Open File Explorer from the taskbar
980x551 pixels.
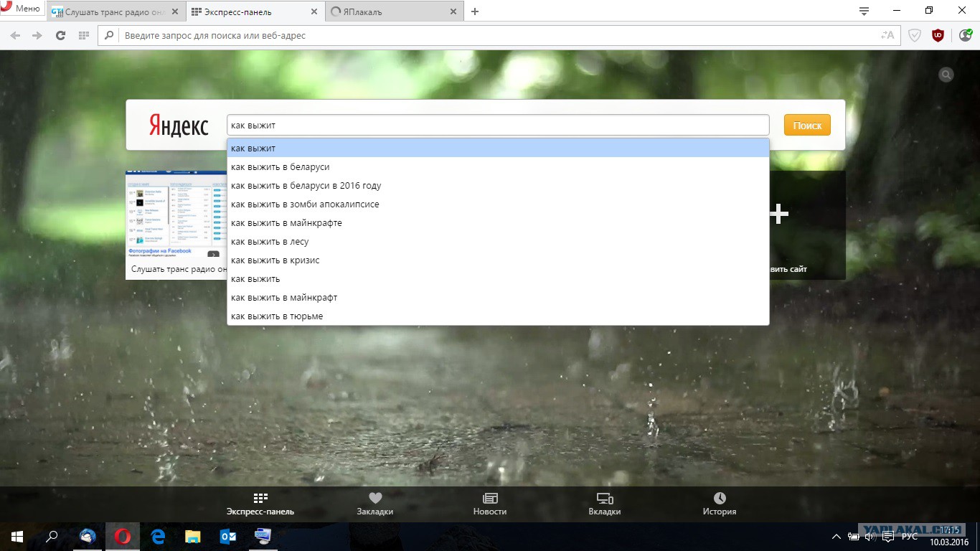192,536
